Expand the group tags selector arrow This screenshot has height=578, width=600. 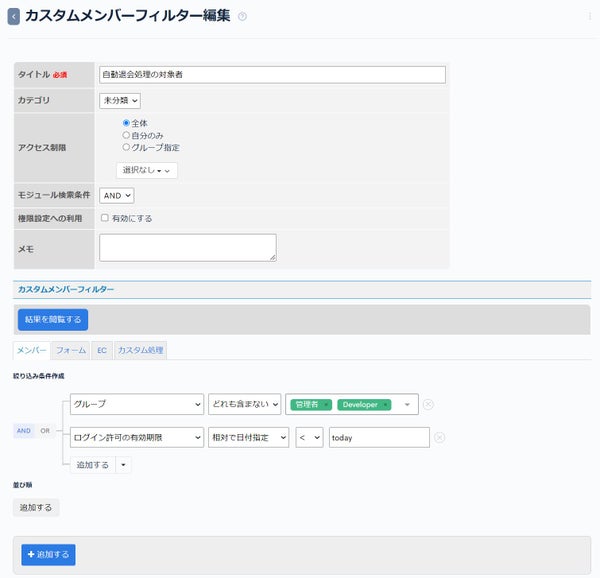(x=407, y=404)
